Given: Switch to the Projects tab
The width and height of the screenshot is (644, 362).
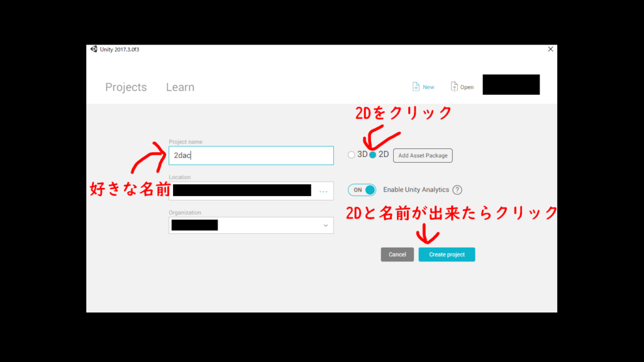Looking at the screenshot, I should (126, 87).
